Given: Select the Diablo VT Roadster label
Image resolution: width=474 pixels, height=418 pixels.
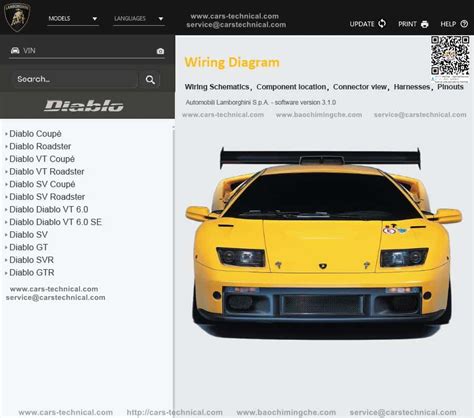Looking at the screenshot, I should (x=47, y=172).
